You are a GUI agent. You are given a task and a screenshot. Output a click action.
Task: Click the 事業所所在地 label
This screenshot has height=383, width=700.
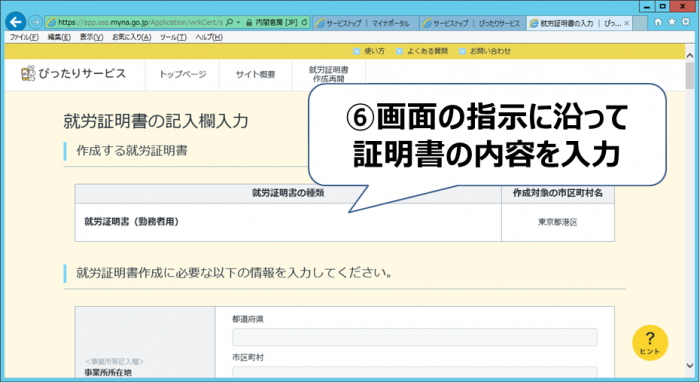pyautogui.click(x=108, y=373)
